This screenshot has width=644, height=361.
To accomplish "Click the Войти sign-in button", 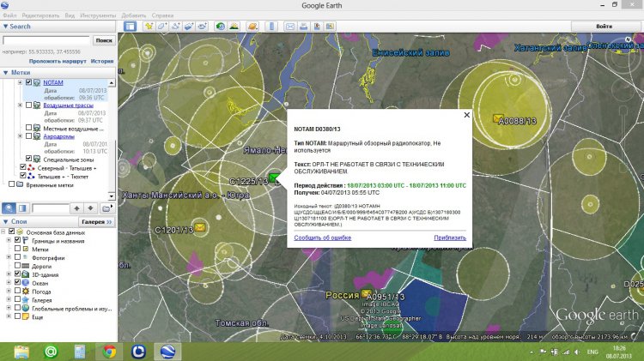I will coord(605,27).
